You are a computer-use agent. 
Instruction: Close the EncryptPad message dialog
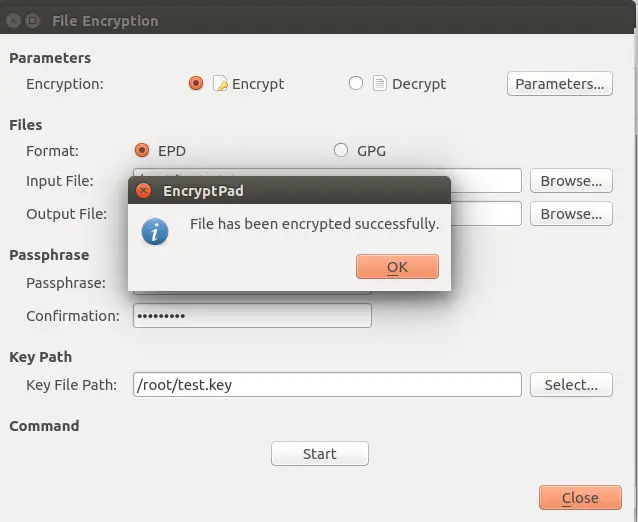[x=143, y=190]
